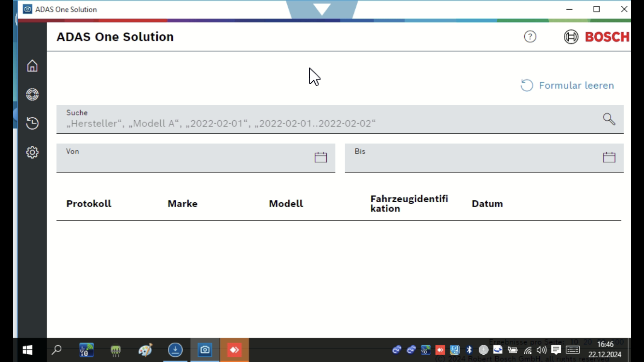Screen dimensions: 644x362
Task: Switch to ADAS One Solution taskbar button
Action: tap(205, 350)
